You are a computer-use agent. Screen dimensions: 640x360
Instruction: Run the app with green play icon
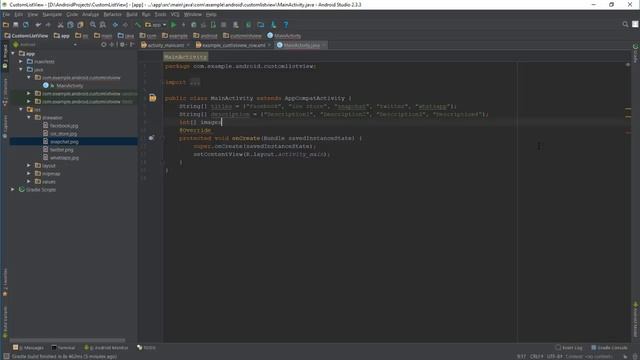tap(173, 25)
